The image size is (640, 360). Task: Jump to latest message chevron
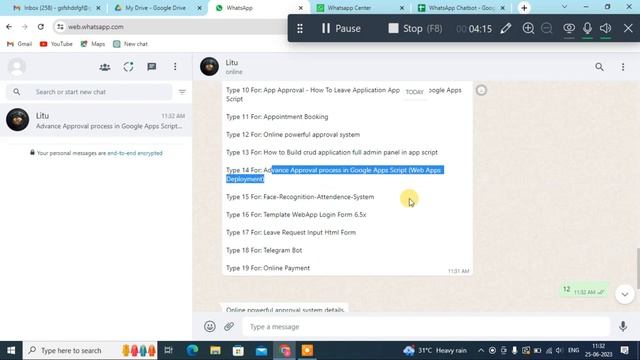624,294
